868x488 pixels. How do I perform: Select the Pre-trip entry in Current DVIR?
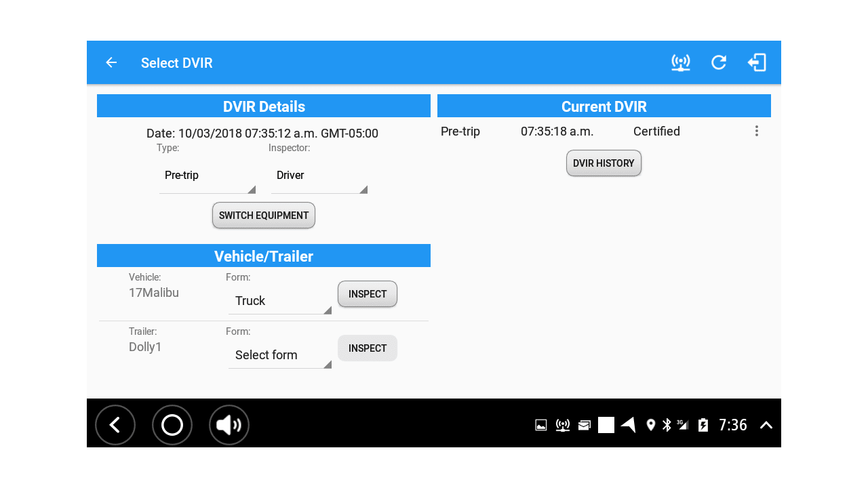pyautogui.click(x=460, y=131)
